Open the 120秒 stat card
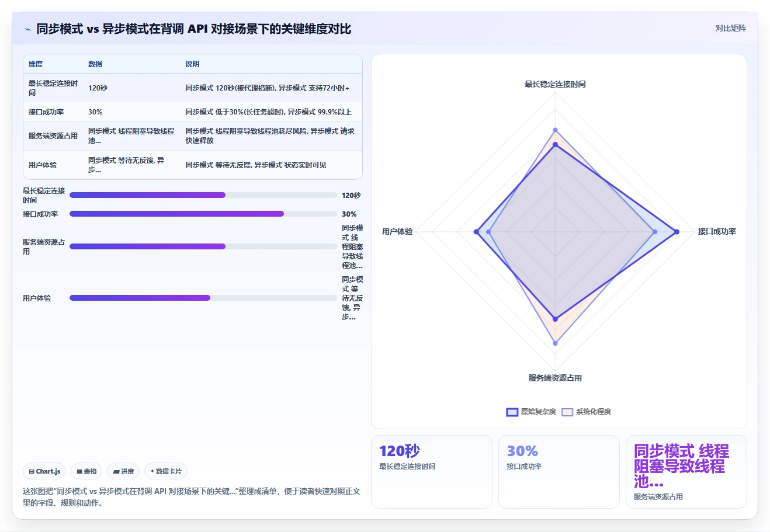The width and height of the screenshot is (770, 532). (x=432, y=472)
